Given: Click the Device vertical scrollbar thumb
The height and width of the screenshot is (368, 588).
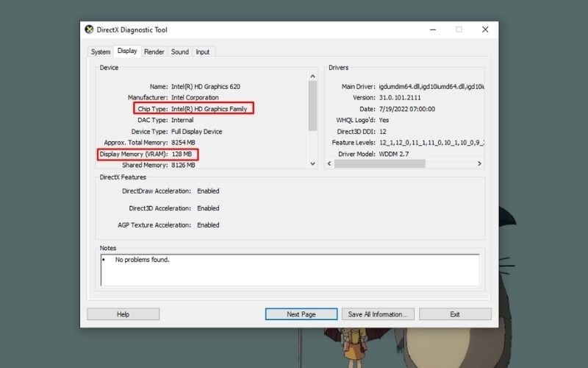Looking at the screenshot, I should [x=313, y=106].
